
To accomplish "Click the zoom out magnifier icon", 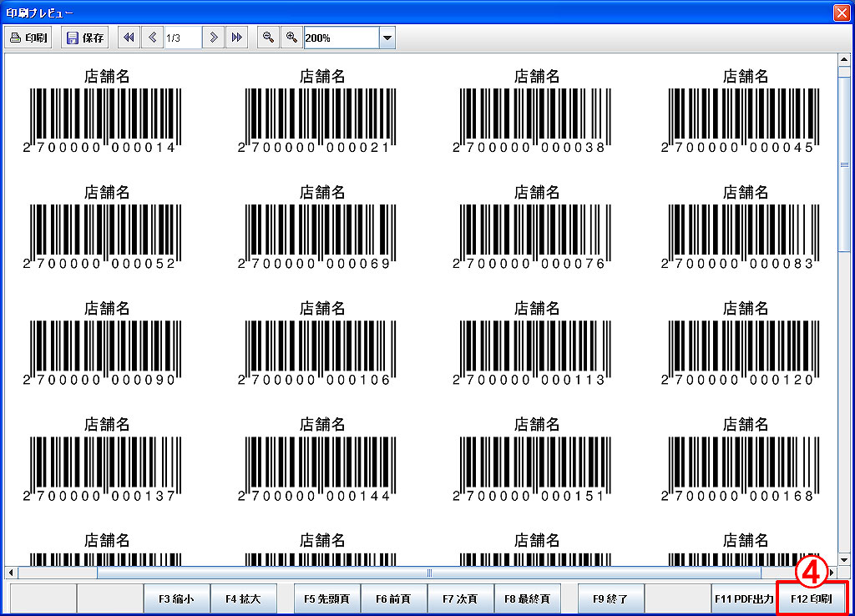I will click(268, 38).
